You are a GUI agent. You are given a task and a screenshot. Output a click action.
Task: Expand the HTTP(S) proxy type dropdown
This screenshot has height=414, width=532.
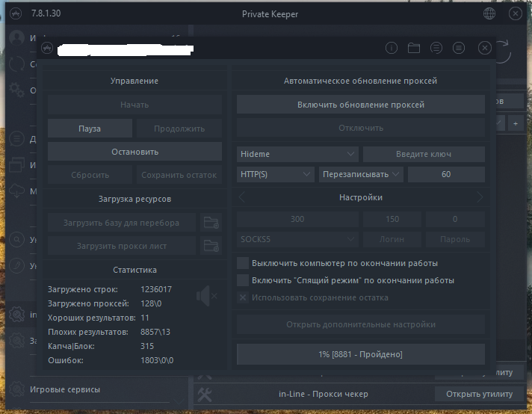click(x=276, y=174)
